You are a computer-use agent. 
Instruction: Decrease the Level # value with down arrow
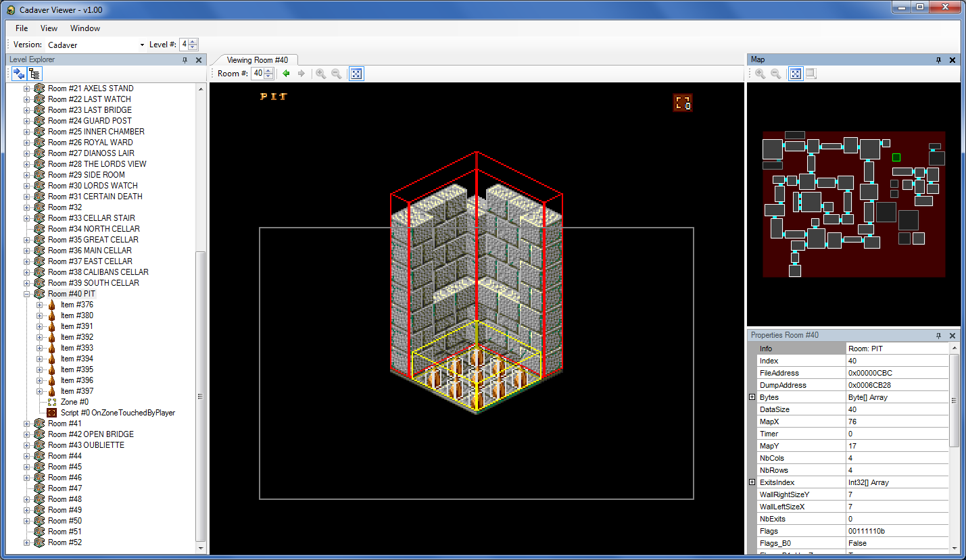click(193, 47)
